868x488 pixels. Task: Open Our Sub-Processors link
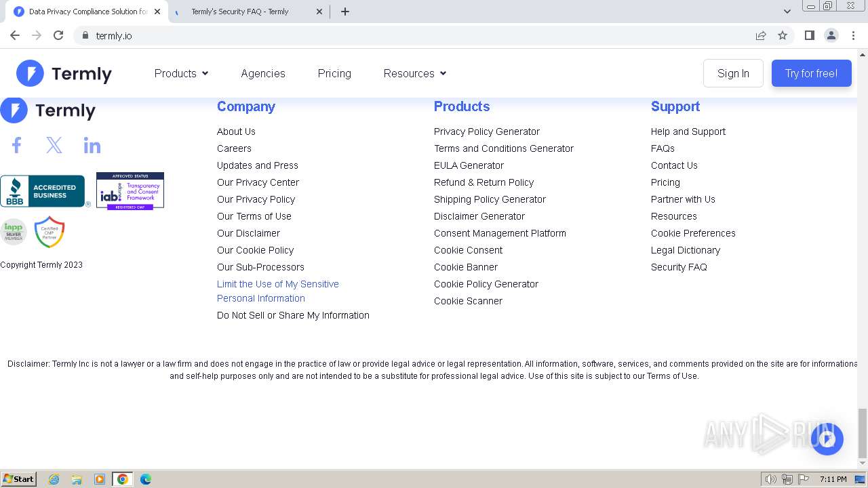[x=260, y=267]
